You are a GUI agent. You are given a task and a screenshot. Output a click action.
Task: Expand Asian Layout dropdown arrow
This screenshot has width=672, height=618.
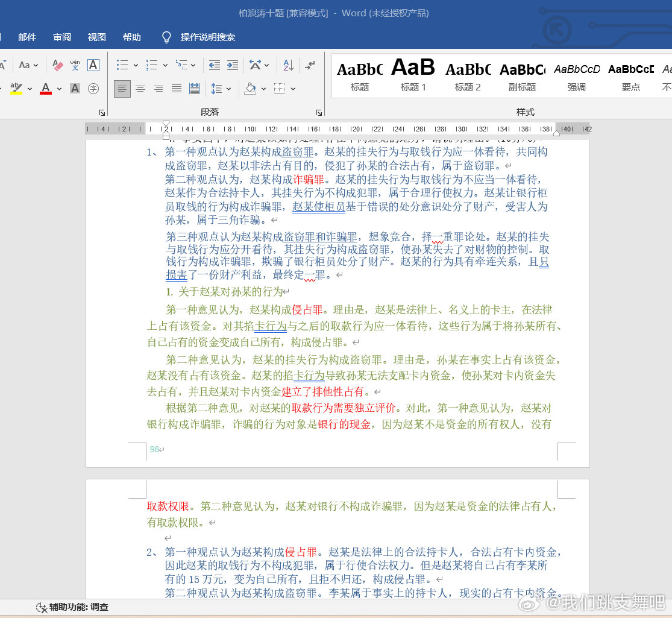(266, 66)
